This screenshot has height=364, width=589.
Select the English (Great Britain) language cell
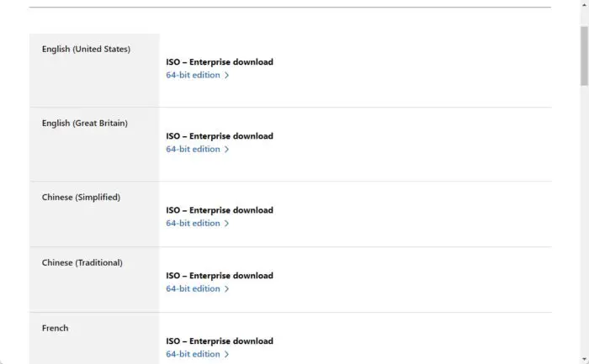[x=94, y=144]
